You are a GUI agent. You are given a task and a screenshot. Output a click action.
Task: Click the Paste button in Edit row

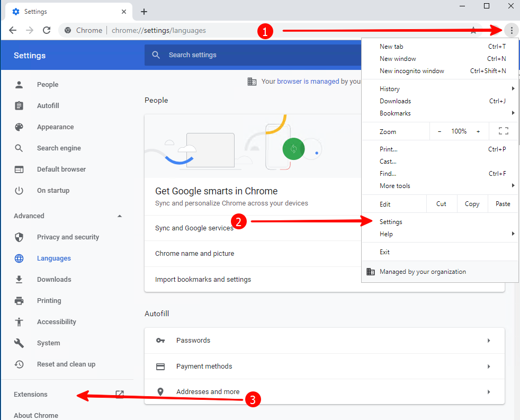[503, 204]
